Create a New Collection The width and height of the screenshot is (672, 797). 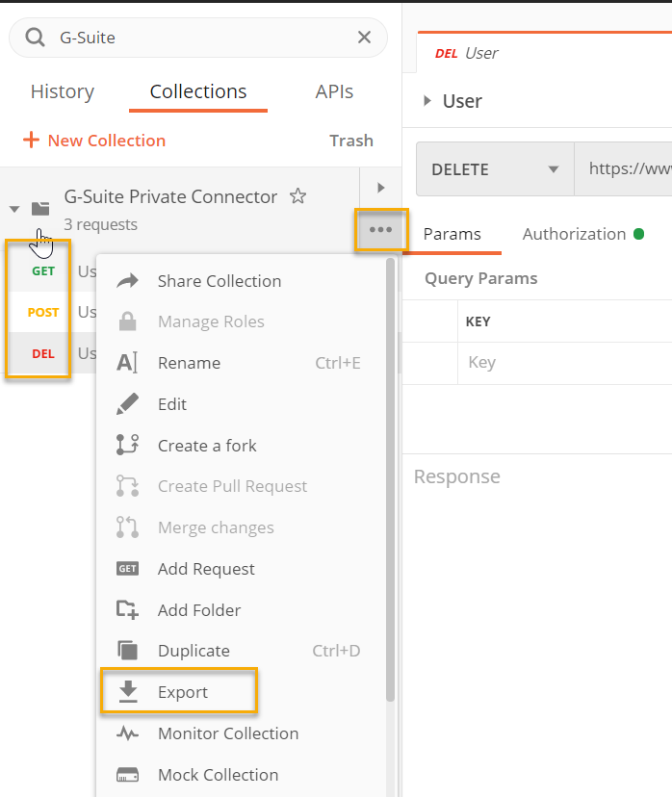94,141
